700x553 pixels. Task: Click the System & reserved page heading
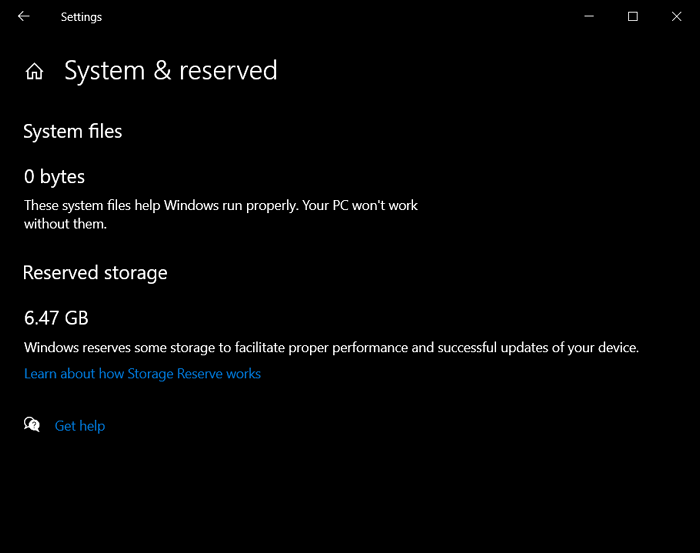pyautogui.click(x=171, y=71)
